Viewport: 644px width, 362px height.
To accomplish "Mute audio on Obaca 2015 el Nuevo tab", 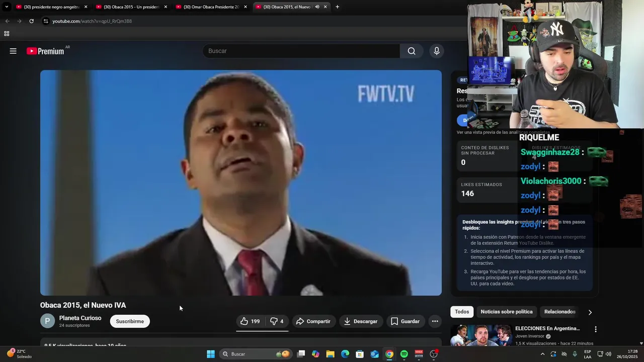I will 317,7.
